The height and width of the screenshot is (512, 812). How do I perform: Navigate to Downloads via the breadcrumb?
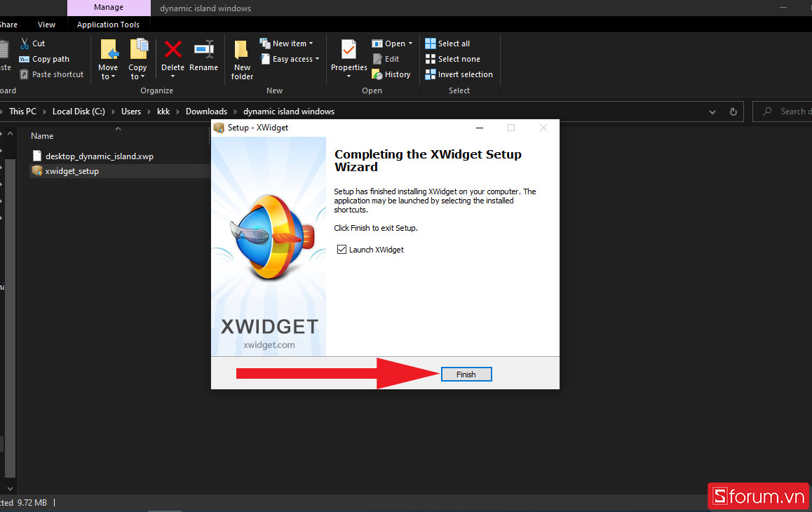point(206,111)
